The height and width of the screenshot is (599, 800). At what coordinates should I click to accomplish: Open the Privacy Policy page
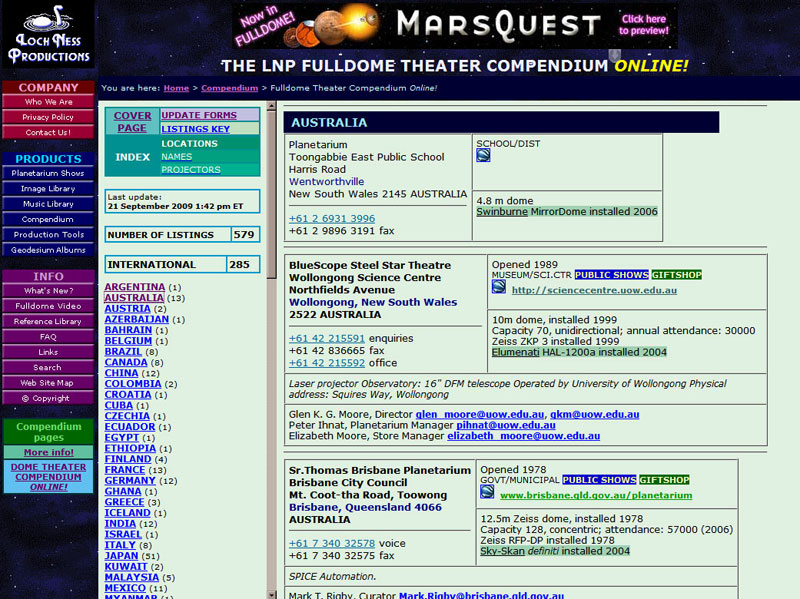(48, 117)
